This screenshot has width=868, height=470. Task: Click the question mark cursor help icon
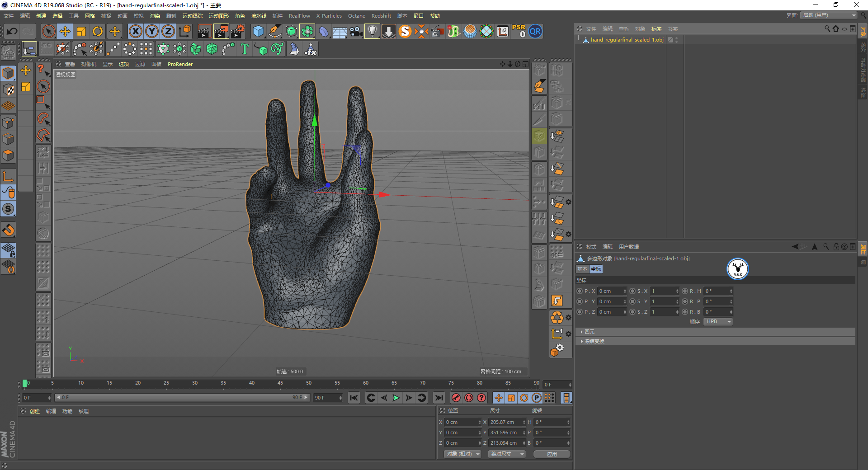pyautogui.click(x=43, y=70)
